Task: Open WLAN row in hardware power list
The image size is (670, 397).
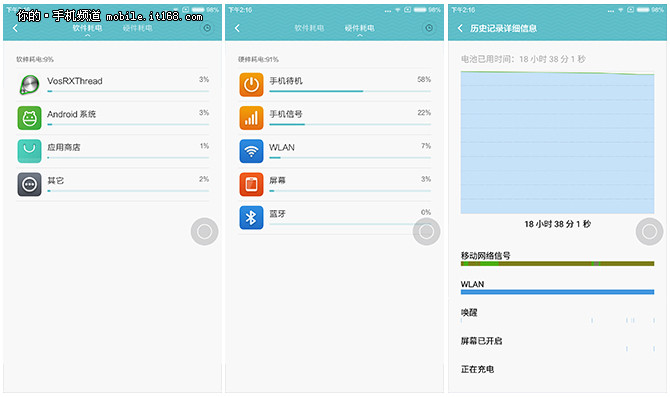Action: tap(335, 151)
